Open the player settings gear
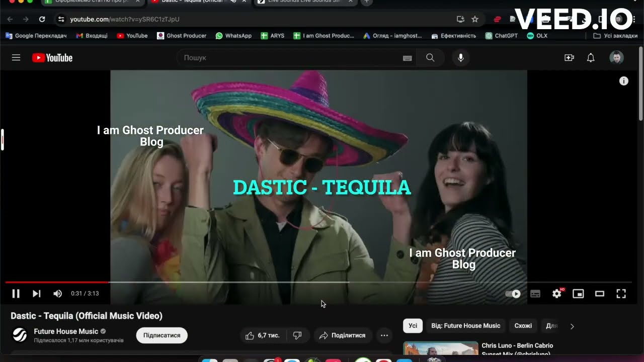 [557, 294]
